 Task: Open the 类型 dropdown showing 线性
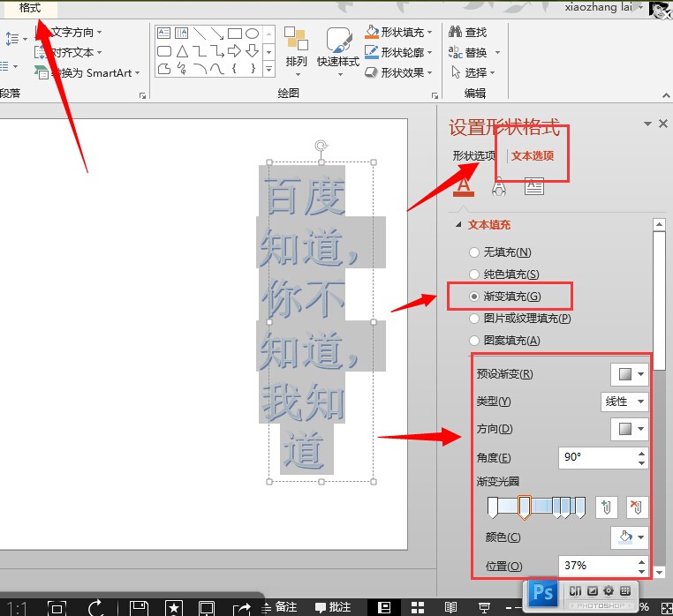click(x=624, y=402)
